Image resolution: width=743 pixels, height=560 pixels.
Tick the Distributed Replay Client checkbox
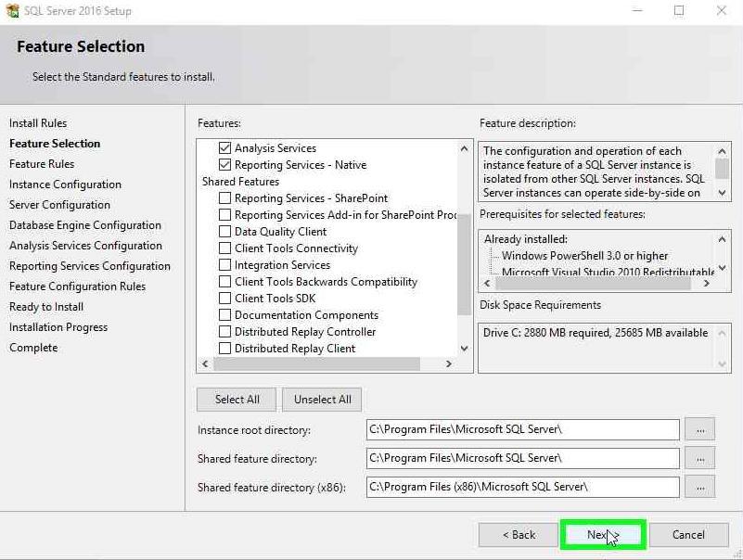click(x=224, y=349)
